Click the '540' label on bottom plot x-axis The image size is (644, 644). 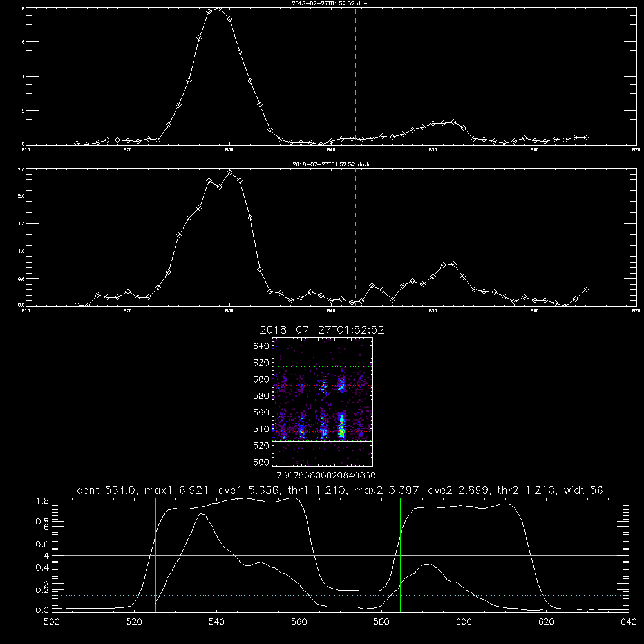click(216, 622)
